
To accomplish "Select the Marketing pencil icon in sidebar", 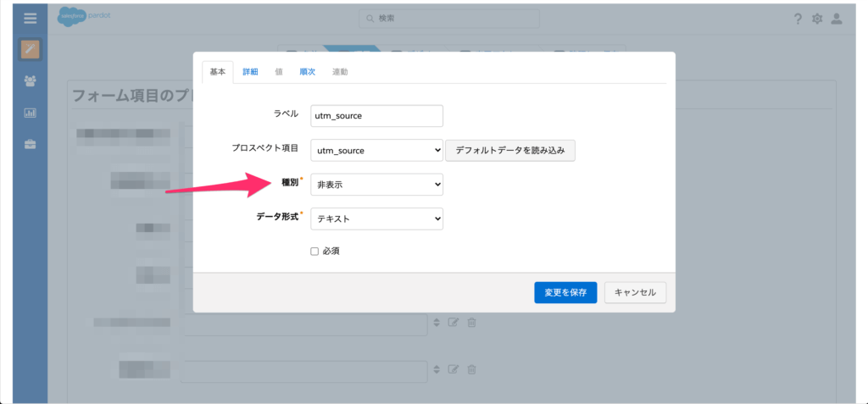I will (x=30, y=49).
